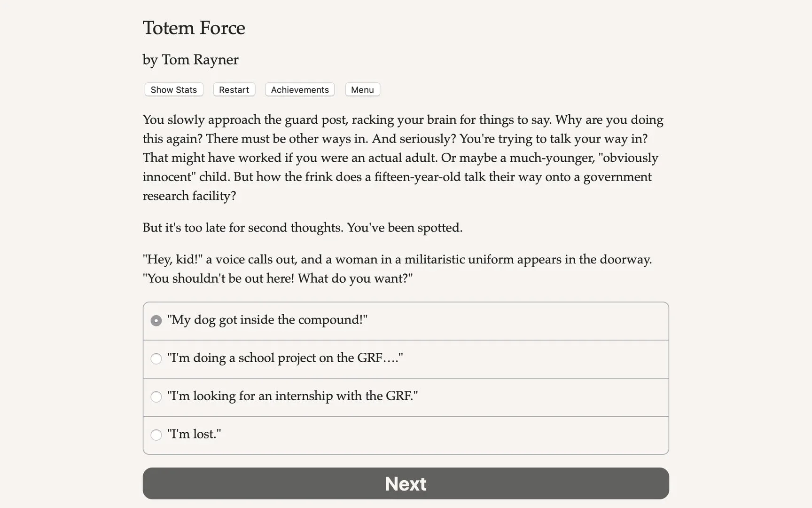Click the line starting "You slowly approach"
This screenshot has height=508, width=812.
pos(402,120)
